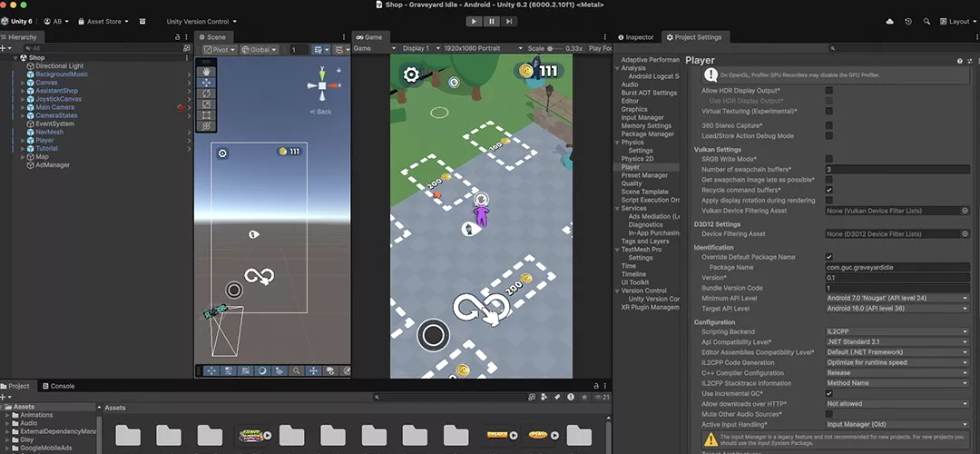Open the Scripting Backend dropdown

coord(896,332)
